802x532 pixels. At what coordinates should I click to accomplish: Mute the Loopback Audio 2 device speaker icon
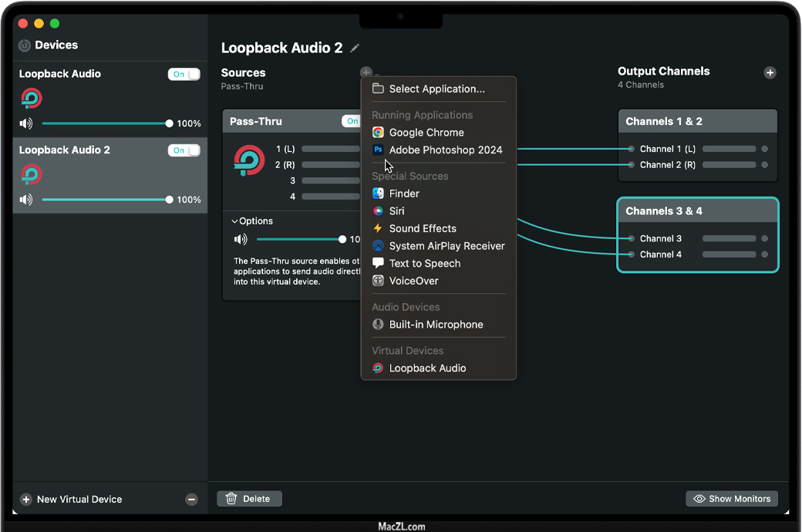[26, 200]
